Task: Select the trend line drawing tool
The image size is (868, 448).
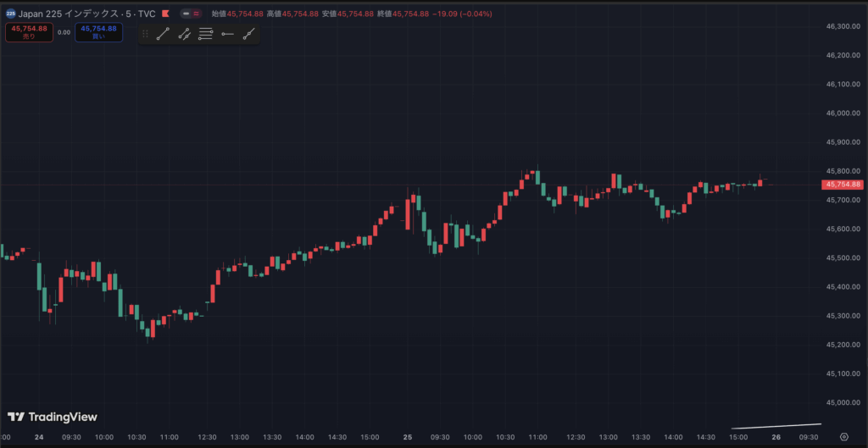Action: pyautogui.click(x=163, y=34)
